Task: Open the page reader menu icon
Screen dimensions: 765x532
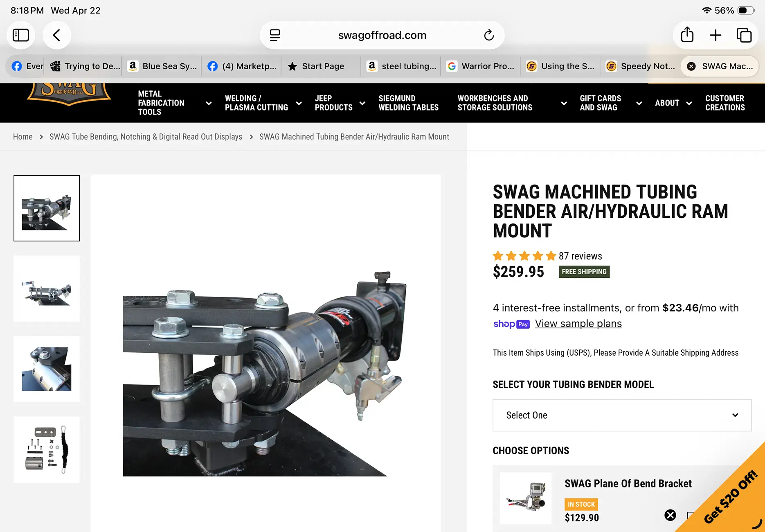Action: coord(275,35)
